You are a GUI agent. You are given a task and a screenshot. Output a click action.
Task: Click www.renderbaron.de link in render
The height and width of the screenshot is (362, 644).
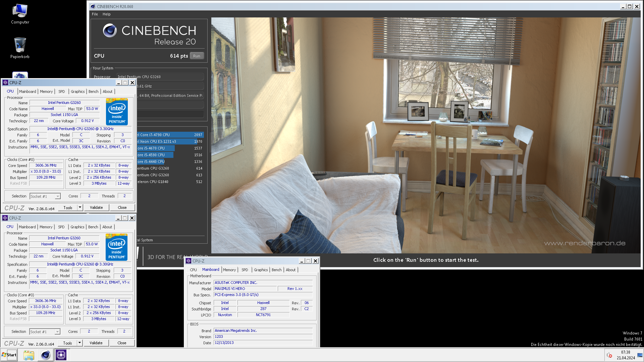(585, 243)
